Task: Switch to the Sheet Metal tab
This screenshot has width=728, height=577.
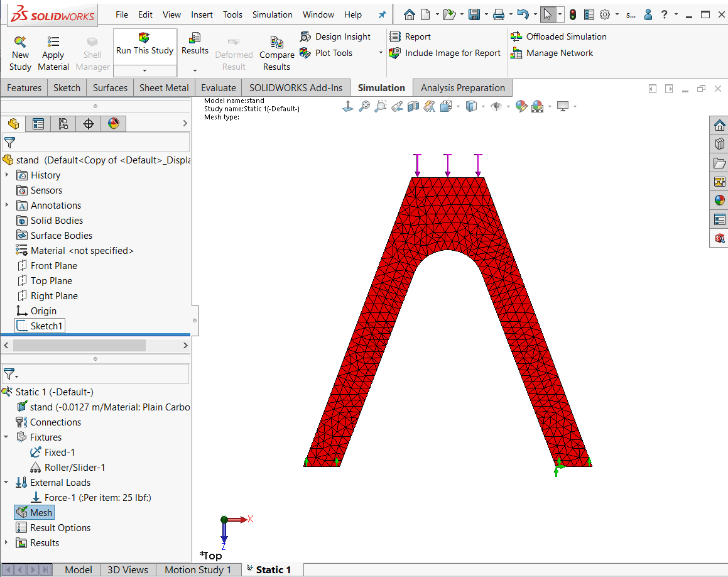Action: tap(163, 88)
